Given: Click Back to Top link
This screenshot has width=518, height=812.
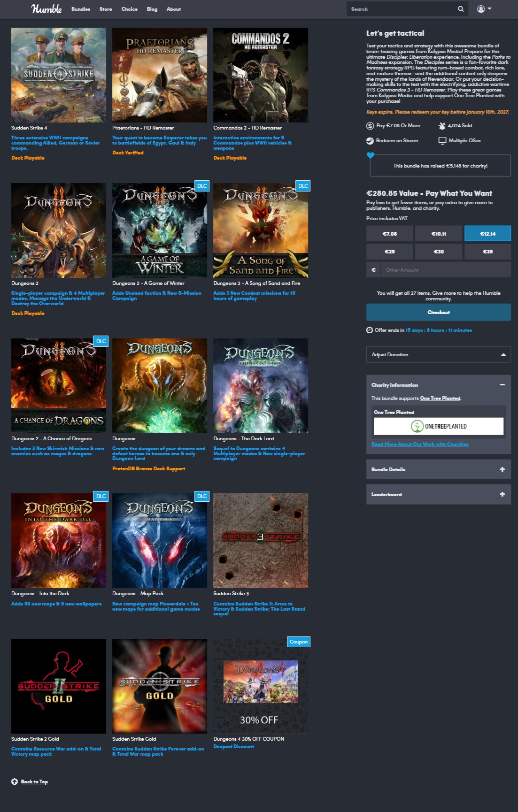Looking at the screenshot, I should [34, 782].
